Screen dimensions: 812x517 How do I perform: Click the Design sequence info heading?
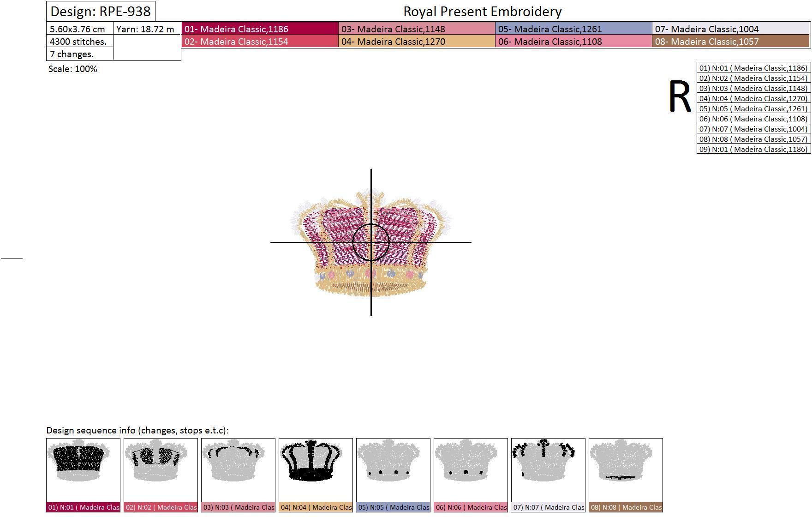pos(137,430)
